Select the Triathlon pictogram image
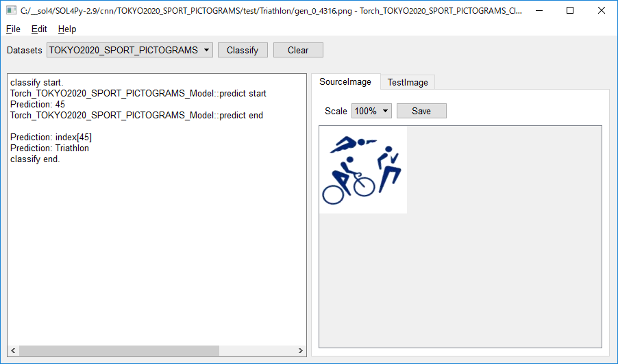 (x=363, y=170)
